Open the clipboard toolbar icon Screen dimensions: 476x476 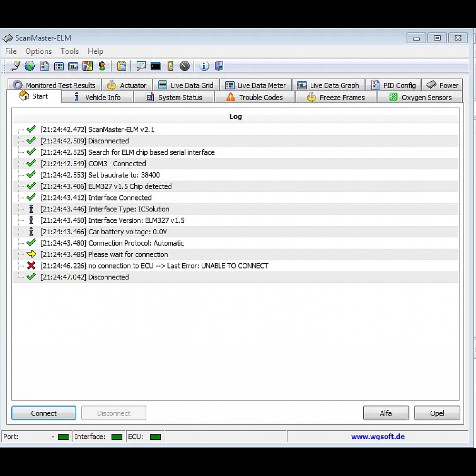click(121, 66)
